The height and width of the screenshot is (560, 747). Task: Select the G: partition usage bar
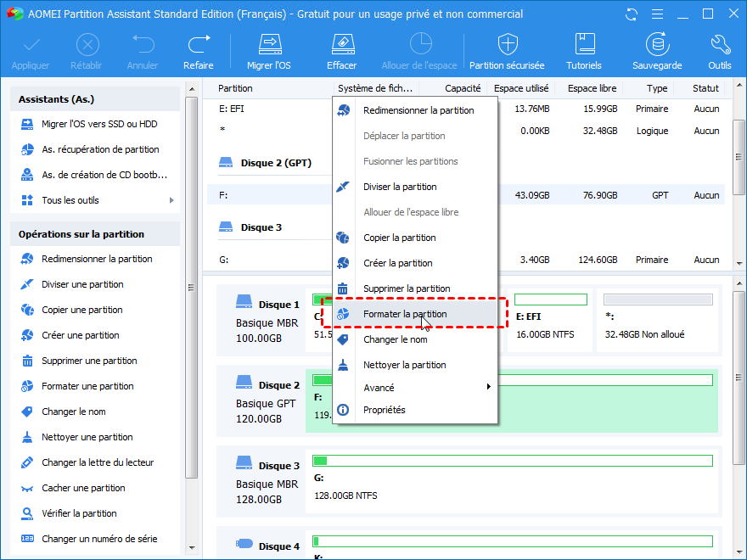(x=512, y=461)
